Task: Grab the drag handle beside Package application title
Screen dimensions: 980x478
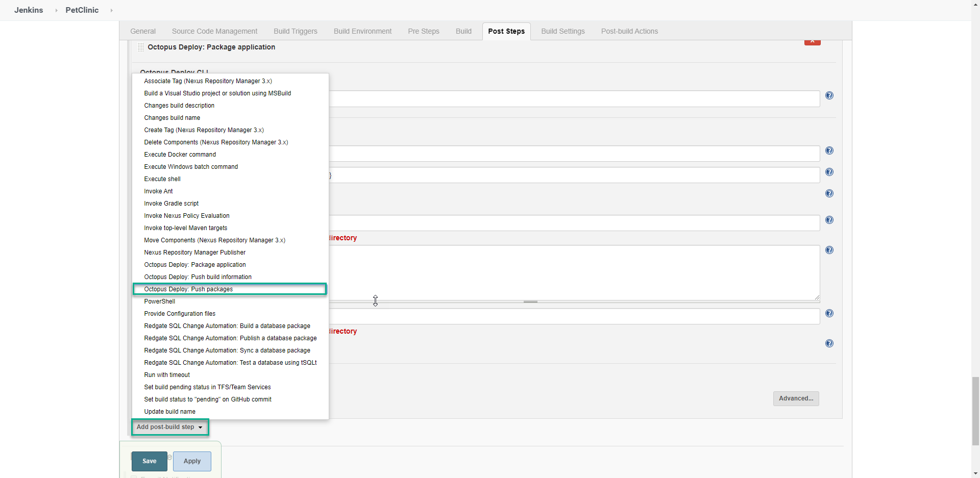Action: point(141,47)
